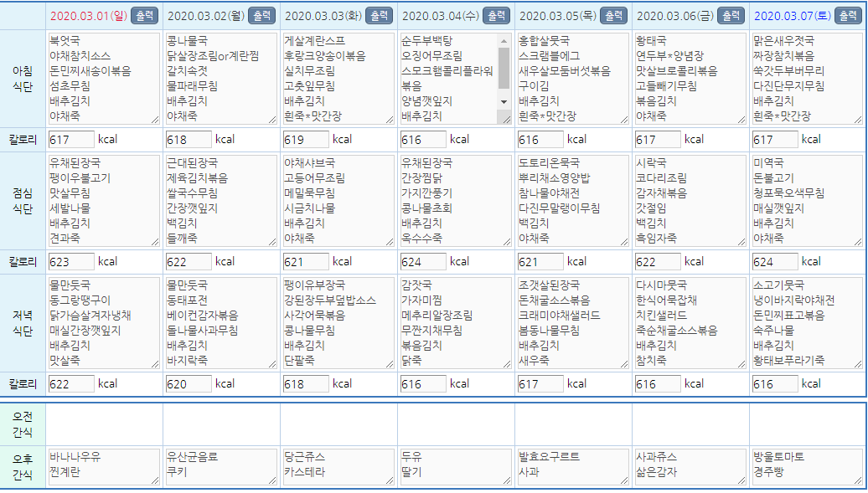The height and width of the screenshot is (493, 868).
Task: Select the 방울토마토 afternoon snack text box
Action: [x=807, y=466]
